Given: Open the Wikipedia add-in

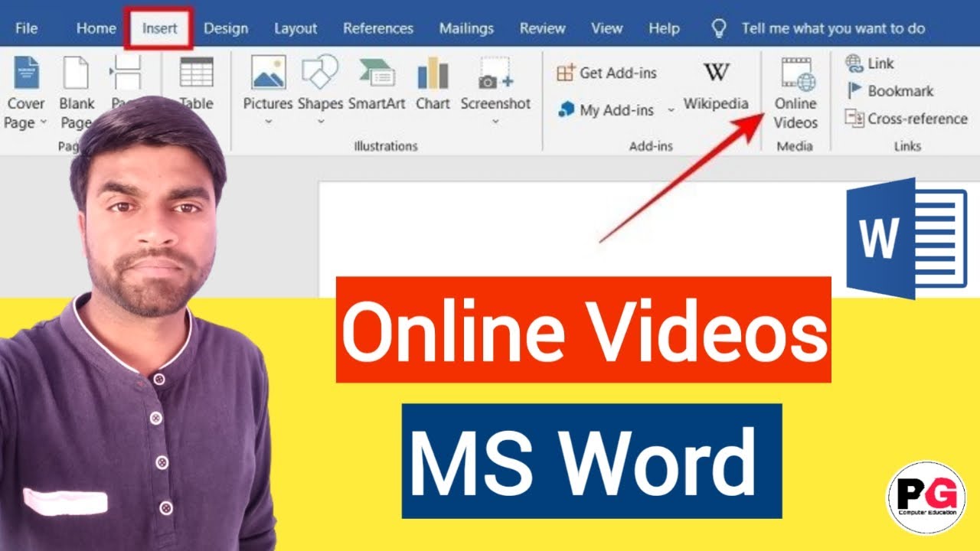Looking at the screenshot, I should (x=716, y=86).
